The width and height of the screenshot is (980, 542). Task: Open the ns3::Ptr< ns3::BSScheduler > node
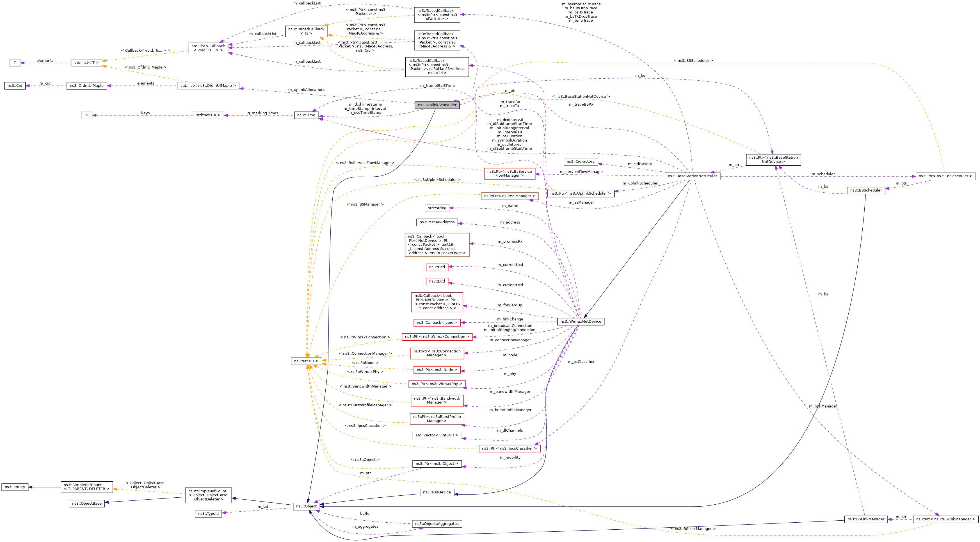(x=945, y=176)
